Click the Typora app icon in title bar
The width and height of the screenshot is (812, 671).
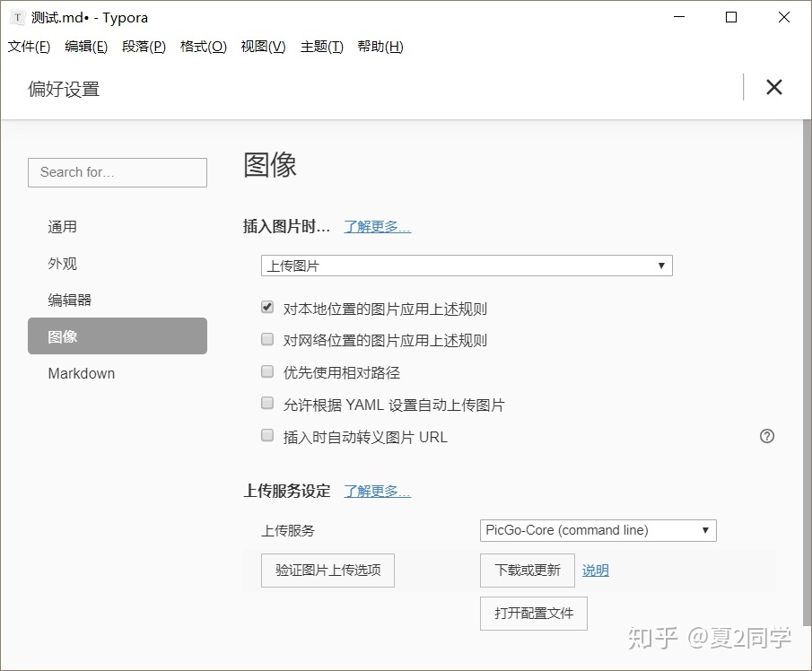click(x=17, y=17)
